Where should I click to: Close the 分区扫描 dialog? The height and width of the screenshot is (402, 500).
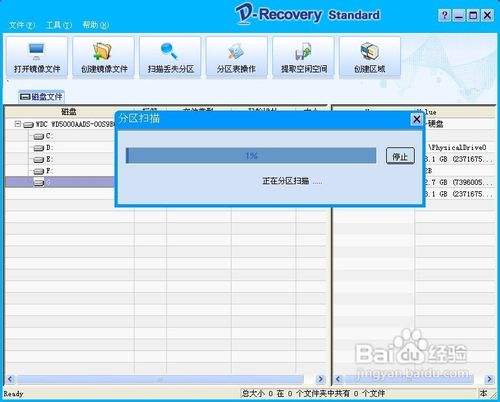417,119
